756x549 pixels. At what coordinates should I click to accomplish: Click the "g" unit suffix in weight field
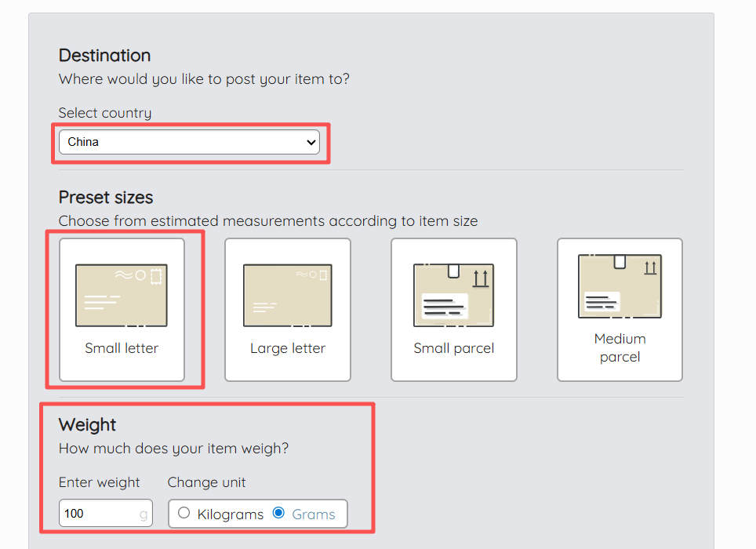(143, 514)
